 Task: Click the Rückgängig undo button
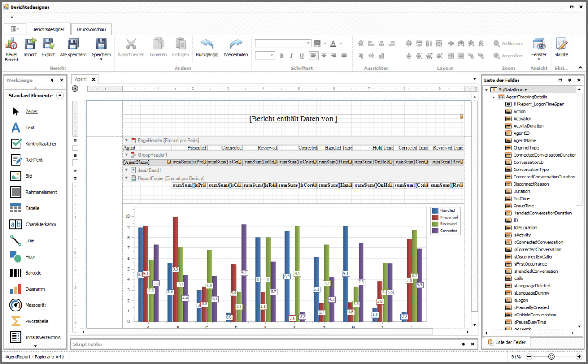tap(207, 47)
